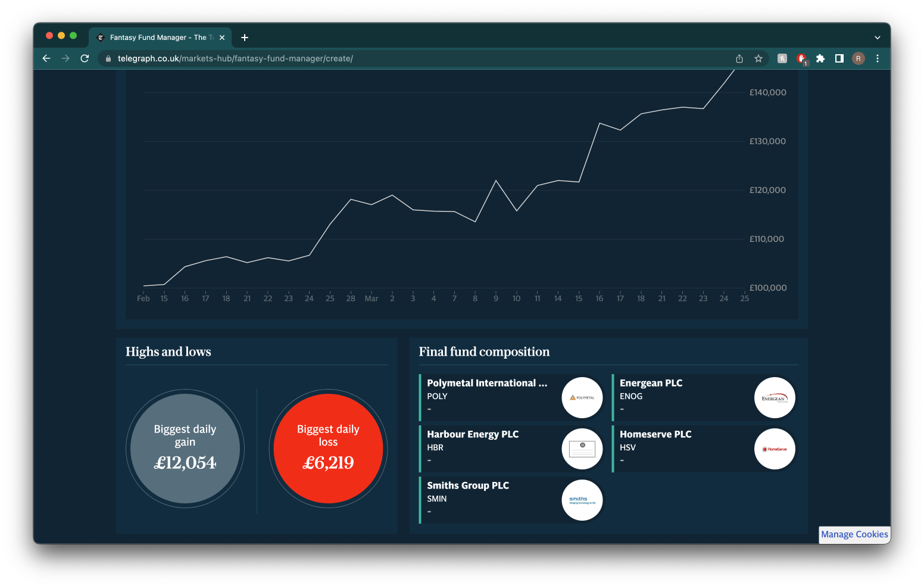The width and height of the screenshot is (924, 588).
Task: Maximize the window with green button
Action: (x=73, y=36)
